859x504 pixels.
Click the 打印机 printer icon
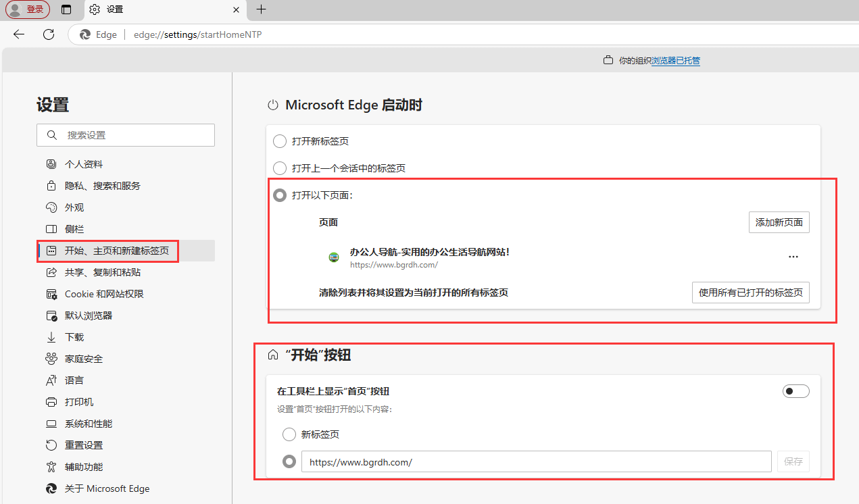(51, 402)
